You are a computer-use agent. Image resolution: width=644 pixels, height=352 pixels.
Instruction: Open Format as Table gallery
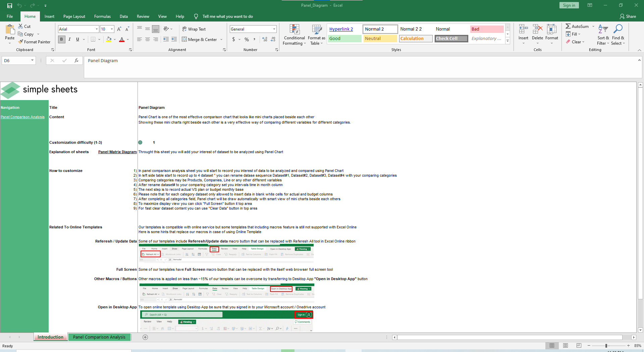pos(317,35)
